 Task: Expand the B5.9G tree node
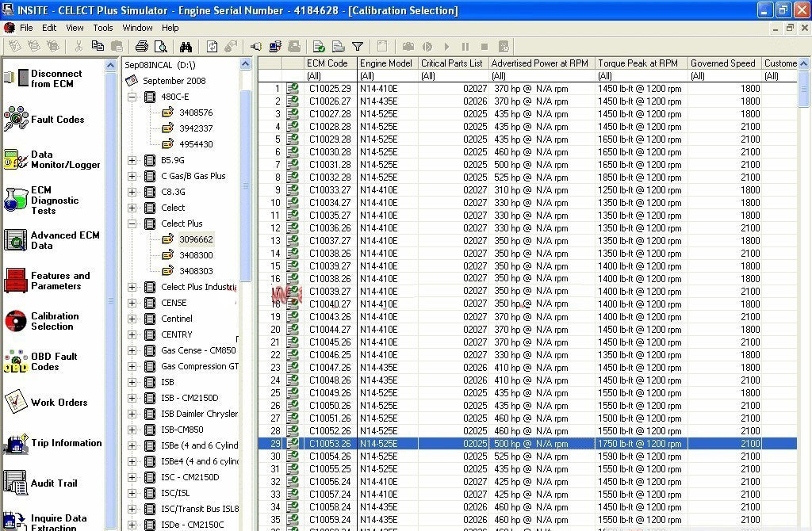tap(132, 160)
